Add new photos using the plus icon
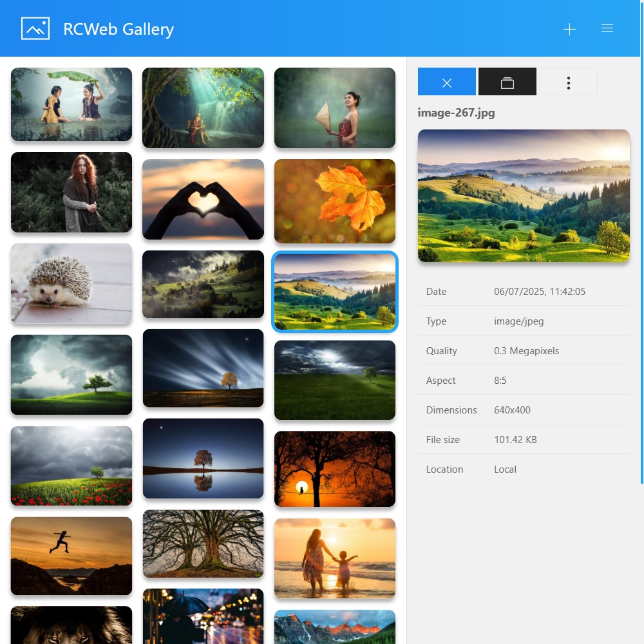Image resolution: width=644 pixels, height=644 pixels. point(569,28)
